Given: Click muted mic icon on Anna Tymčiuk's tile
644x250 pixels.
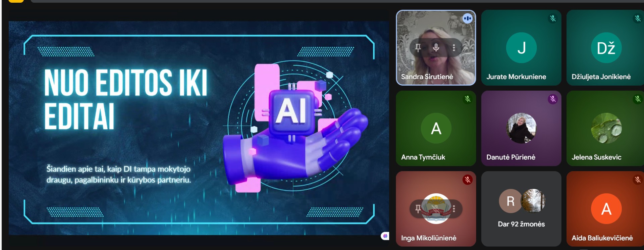Looking at the screenshot, I should 467,99.
